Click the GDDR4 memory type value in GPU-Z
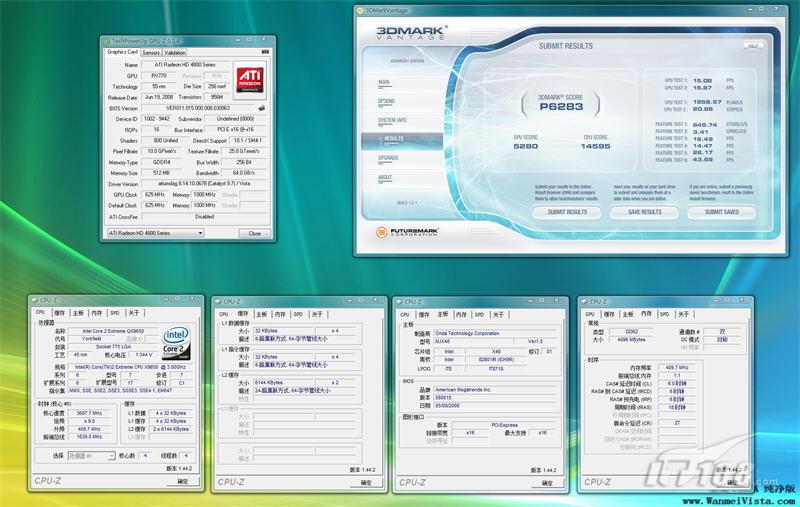 coord(161,162)
